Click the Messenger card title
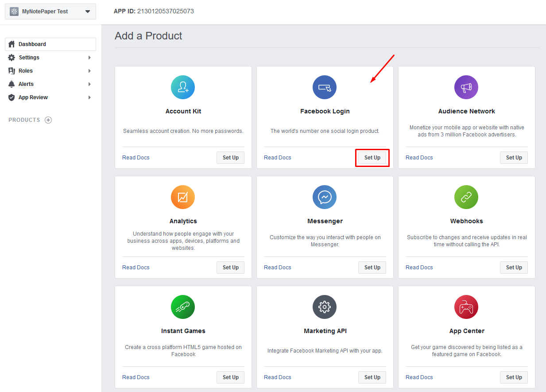 [x=325, y=221]
